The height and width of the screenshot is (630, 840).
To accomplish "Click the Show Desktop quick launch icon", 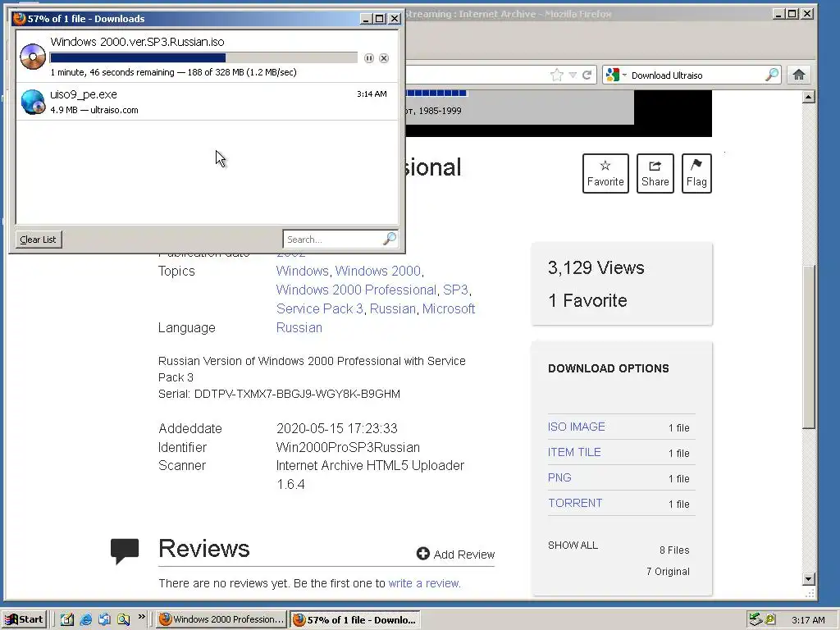I will [x=67, y=619].
